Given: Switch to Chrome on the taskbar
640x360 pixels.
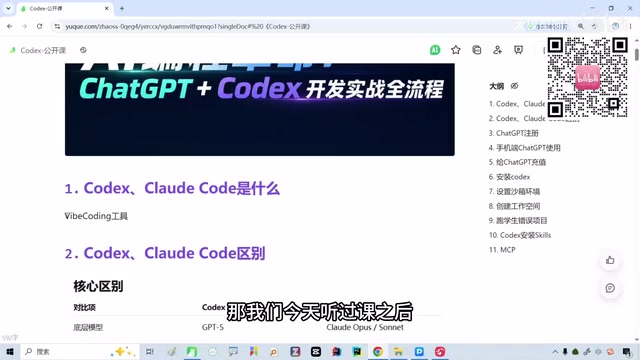Looking at the screenshot, I should coord(378,351).
